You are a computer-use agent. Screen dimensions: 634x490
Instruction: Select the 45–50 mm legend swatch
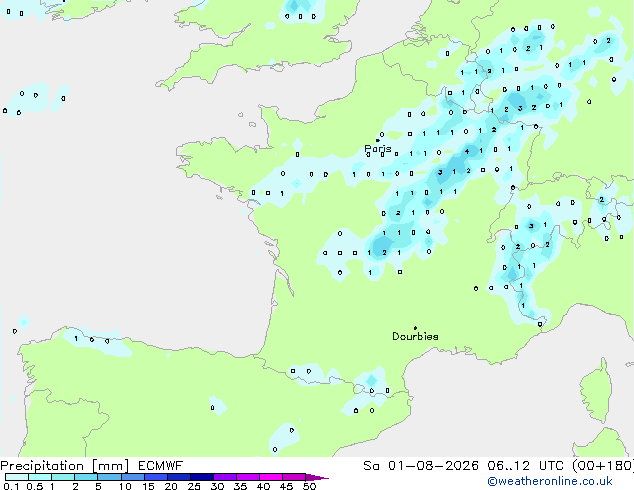pyautogui.click(x=294, y=477)
